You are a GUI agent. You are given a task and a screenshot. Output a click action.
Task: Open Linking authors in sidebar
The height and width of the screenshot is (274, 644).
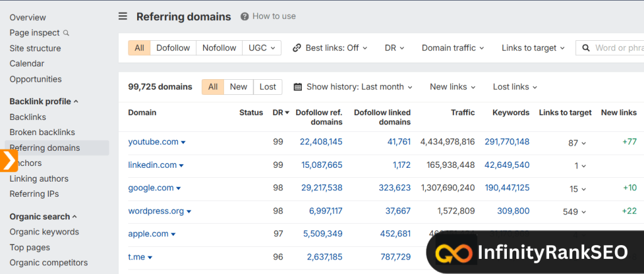[39, 179]
